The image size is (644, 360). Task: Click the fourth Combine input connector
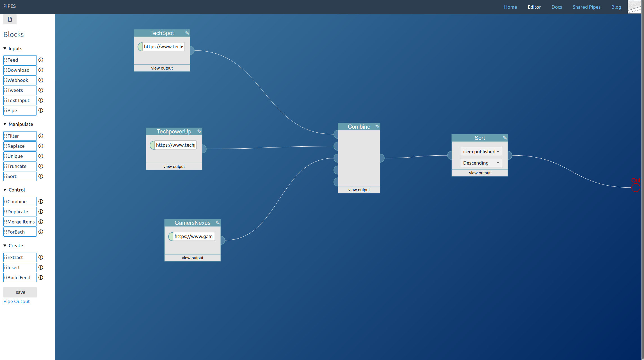(336, 170)
